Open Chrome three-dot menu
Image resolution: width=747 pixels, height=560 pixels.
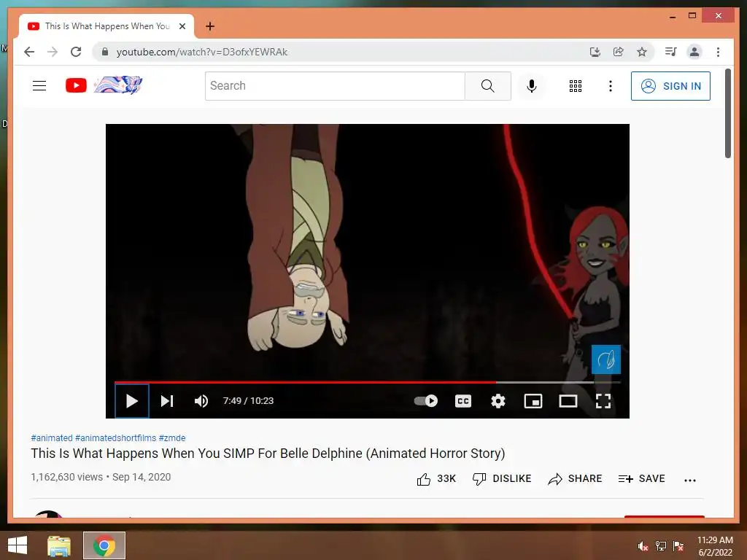718,52
